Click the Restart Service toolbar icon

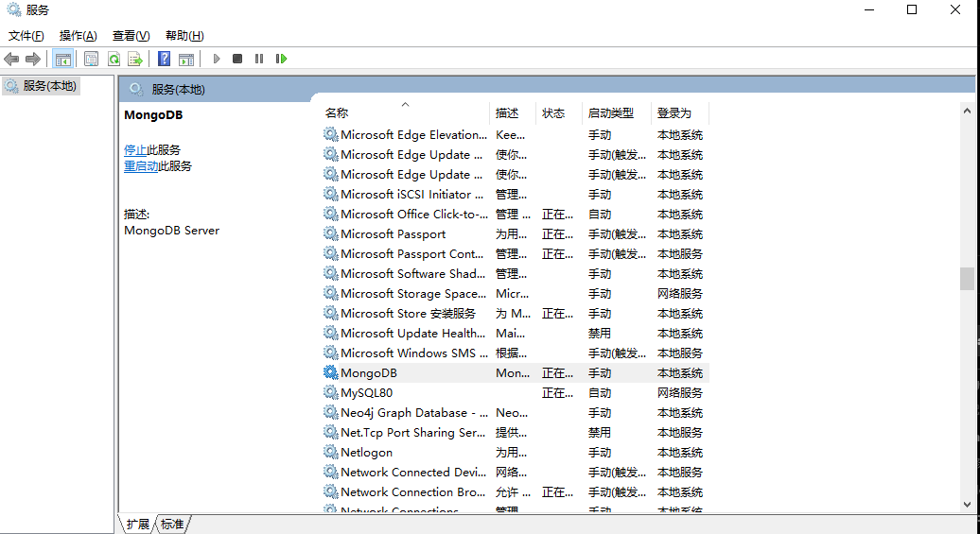(x=281, y=59)
